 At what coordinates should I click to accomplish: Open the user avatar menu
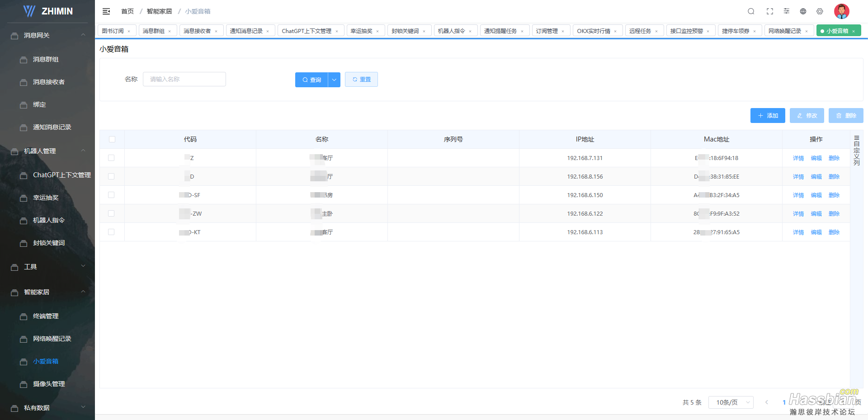tap(842, 11)
